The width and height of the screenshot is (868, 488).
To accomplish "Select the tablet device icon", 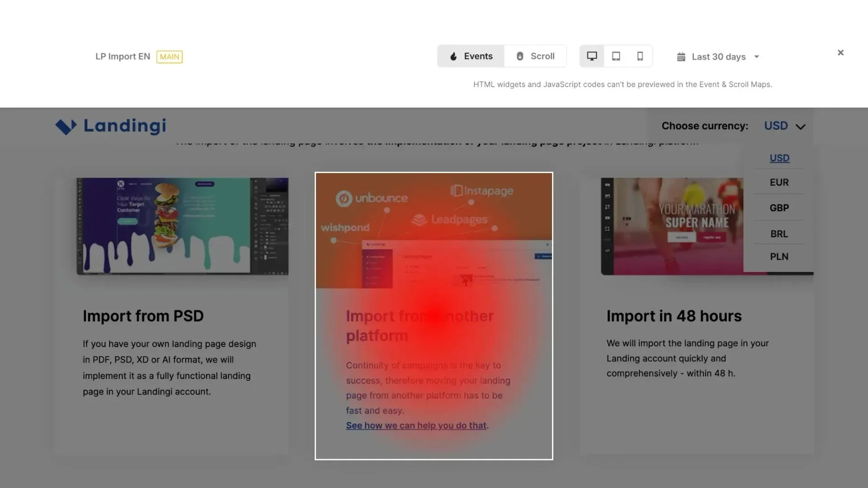I will 616,56.
